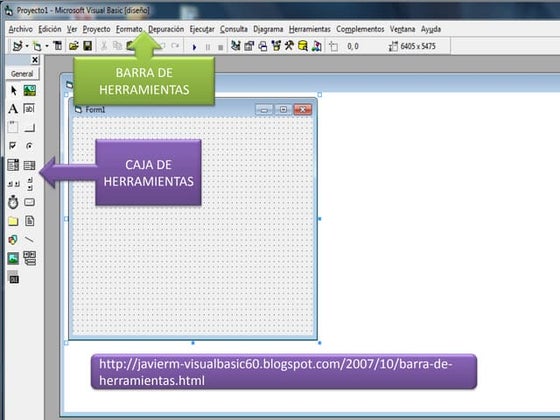Select the ListBox control tool
Image resolution: width=560 pixels, height=420 pixels.
30,165
